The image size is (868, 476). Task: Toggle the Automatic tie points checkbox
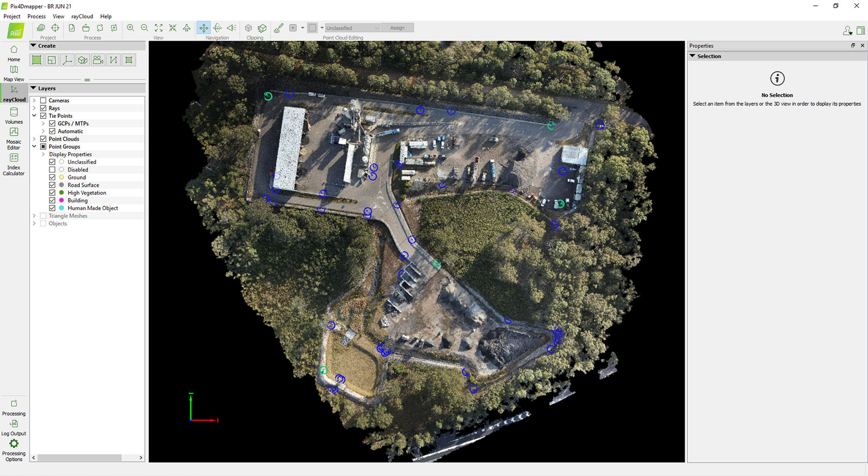pyautogui.click(x=53, y=131)
